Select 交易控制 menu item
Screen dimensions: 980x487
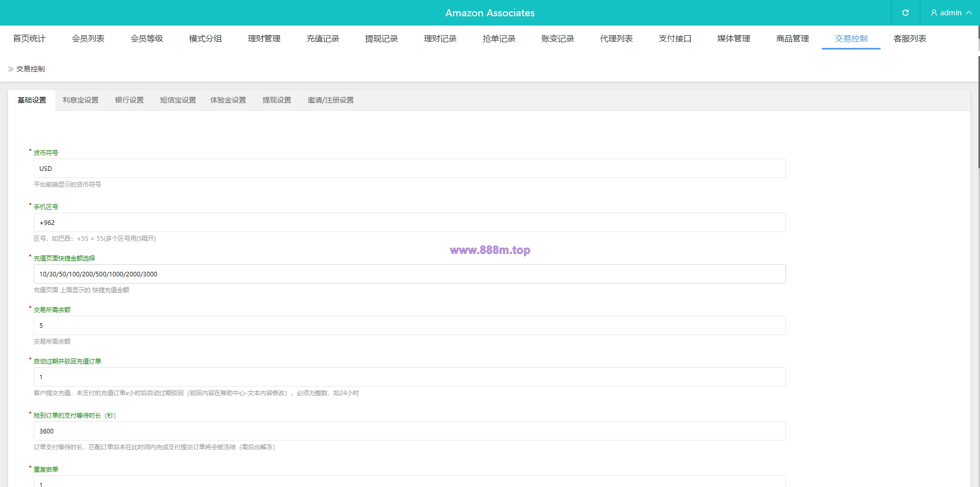(x=851, y=39)
